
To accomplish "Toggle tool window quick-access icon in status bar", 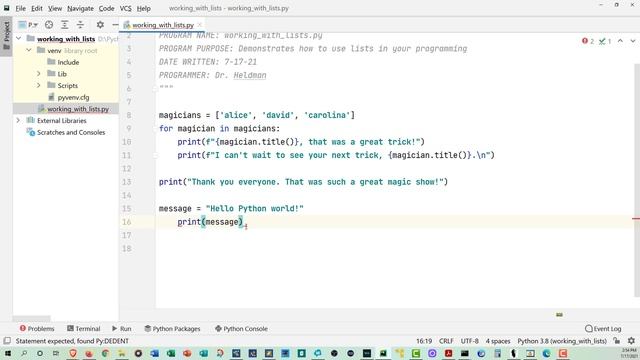I will (x=7, y=340).
